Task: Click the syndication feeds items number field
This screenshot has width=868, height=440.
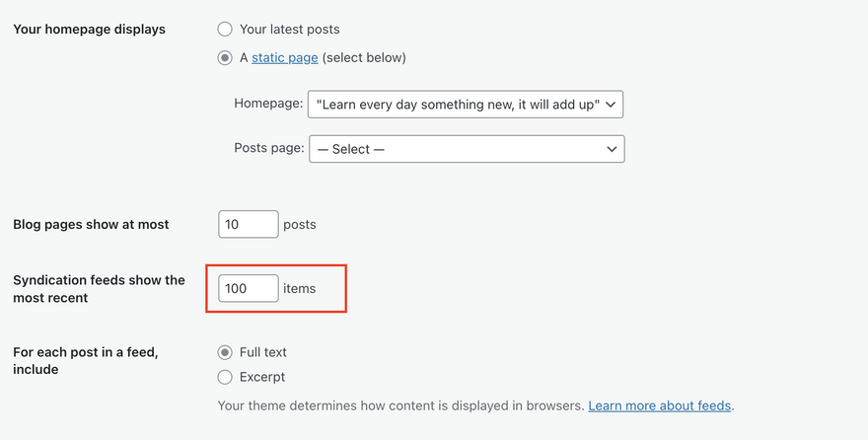Action: (248, 288)
